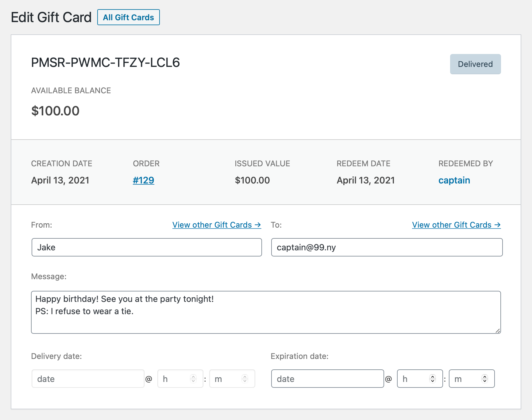Click the Delivered status badge
532x420 pixels.
pyautogui.click(x=475, y=64)
